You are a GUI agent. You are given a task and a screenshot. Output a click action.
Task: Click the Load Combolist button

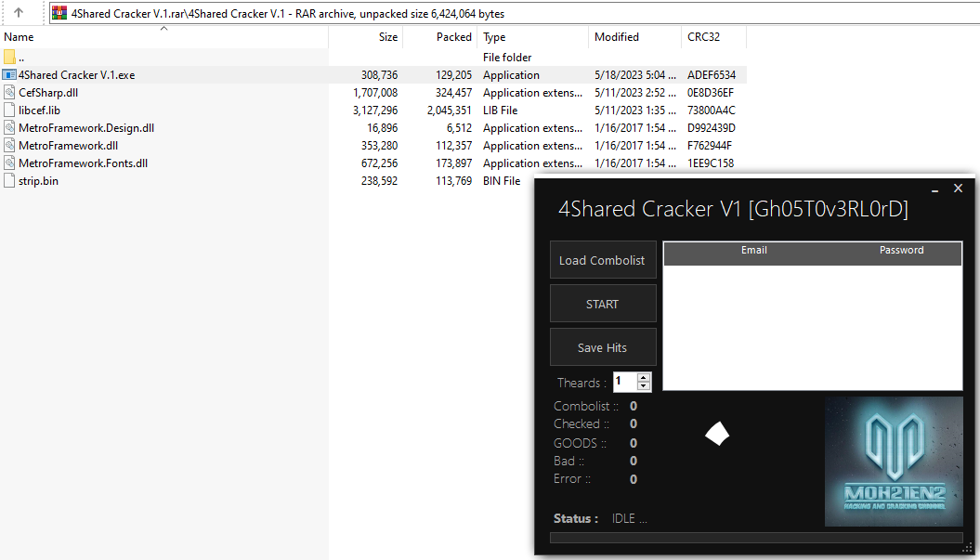[x=603, y=260]
